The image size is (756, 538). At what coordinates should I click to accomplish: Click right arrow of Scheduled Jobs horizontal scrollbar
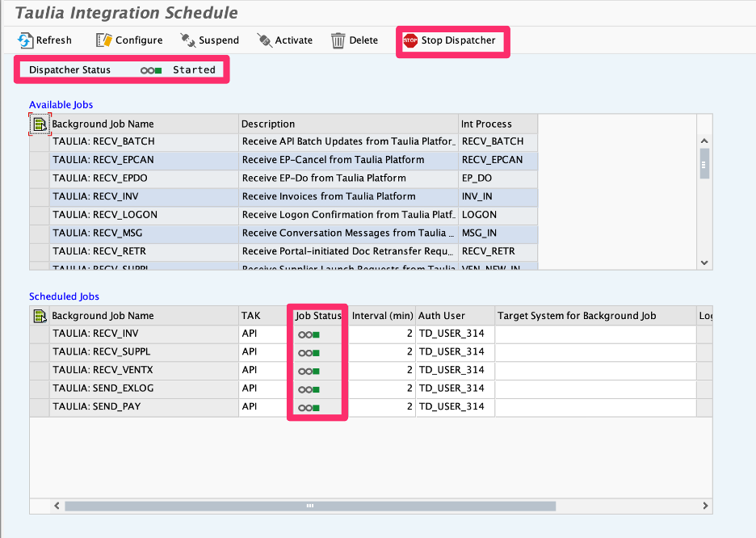pyautogui.click(x=705, y=506)
